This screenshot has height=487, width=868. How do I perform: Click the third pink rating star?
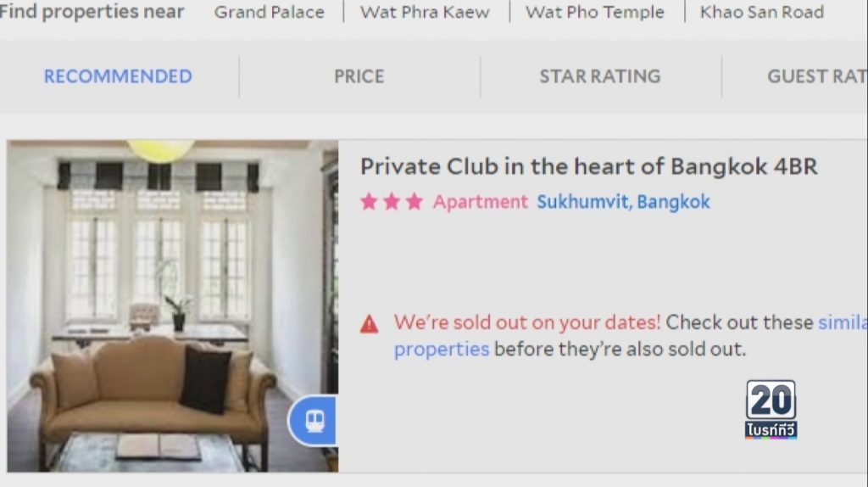[414, 202]
